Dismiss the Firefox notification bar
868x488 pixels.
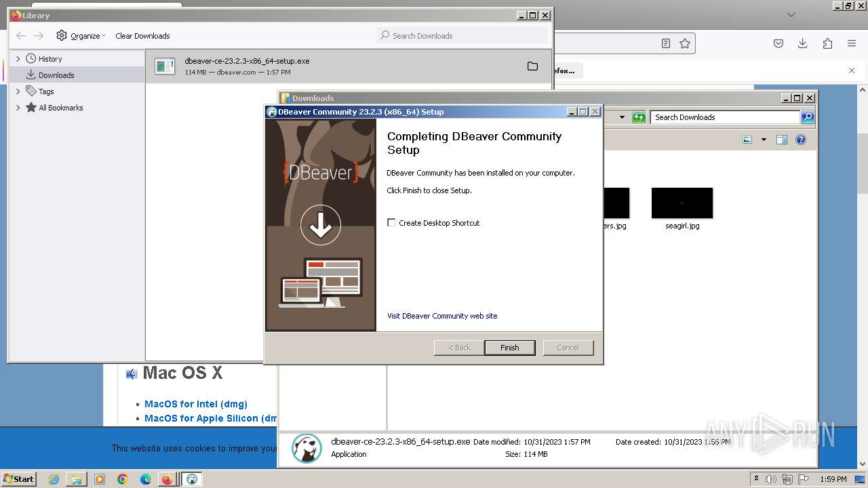tap(852, 70)
